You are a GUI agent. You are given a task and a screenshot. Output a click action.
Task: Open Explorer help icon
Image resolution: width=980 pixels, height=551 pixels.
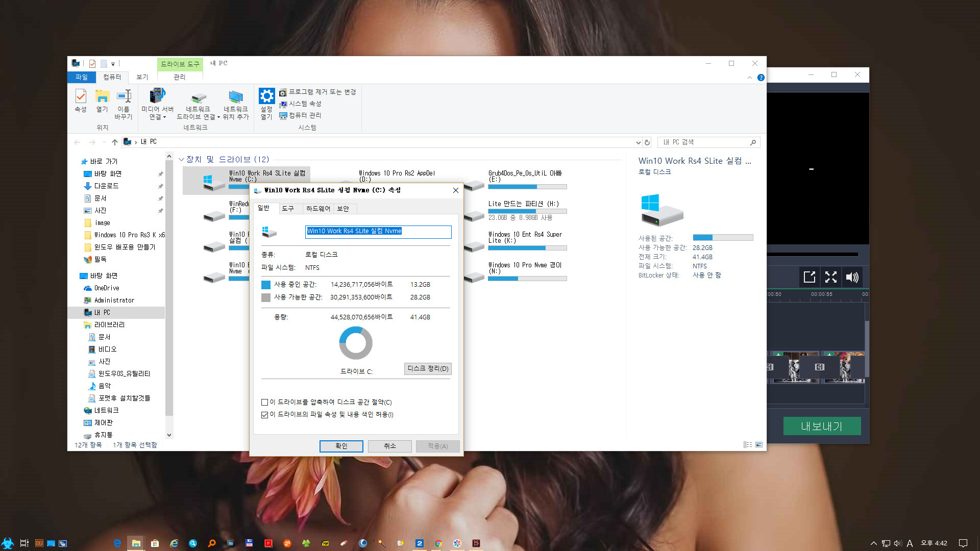[761, 78]
